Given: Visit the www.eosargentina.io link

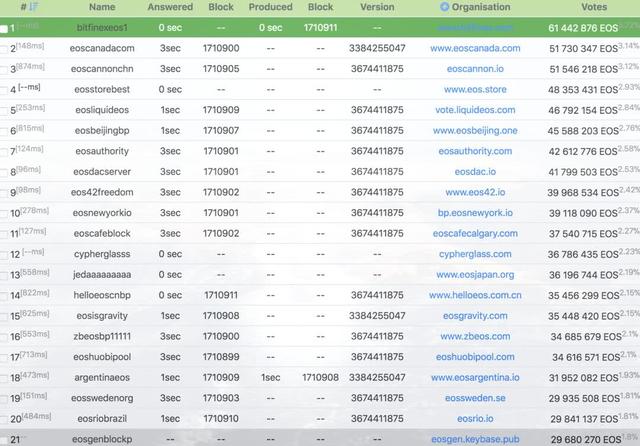Looking at the screenshot, I should 475,377.
